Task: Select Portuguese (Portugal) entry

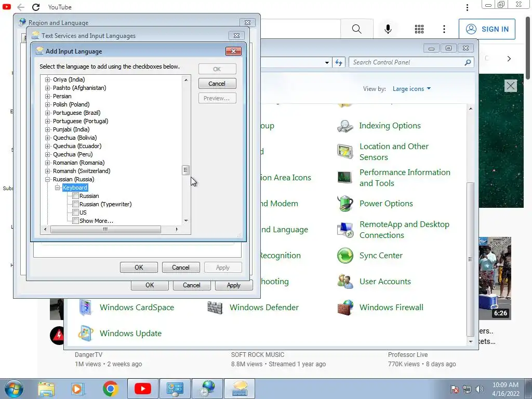Action: click(81, 121)
